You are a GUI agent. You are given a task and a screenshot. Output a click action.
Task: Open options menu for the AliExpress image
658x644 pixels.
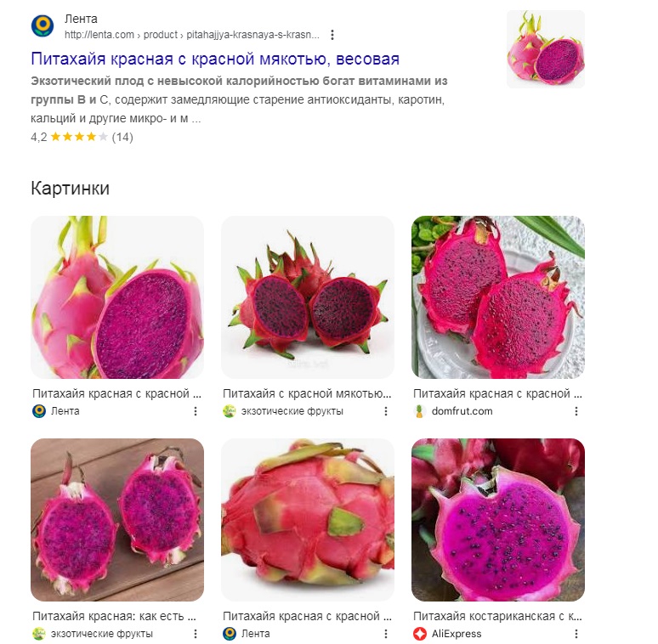pos(576,634)
